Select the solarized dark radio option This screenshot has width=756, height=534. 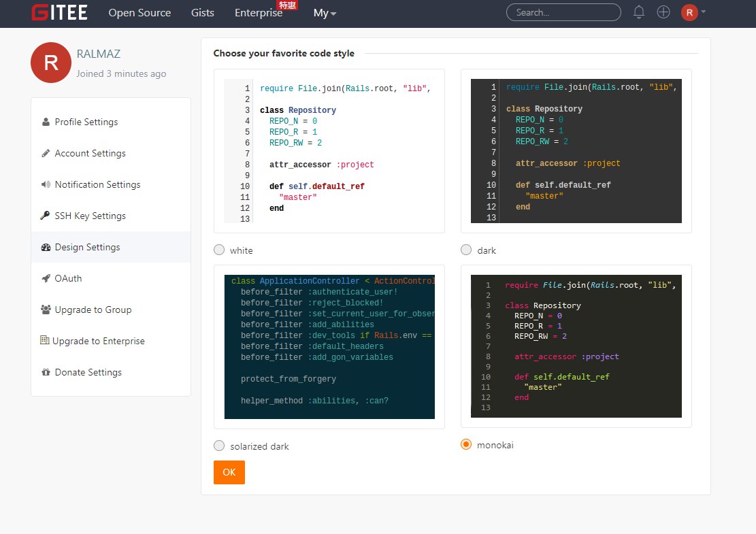[219, 446]
